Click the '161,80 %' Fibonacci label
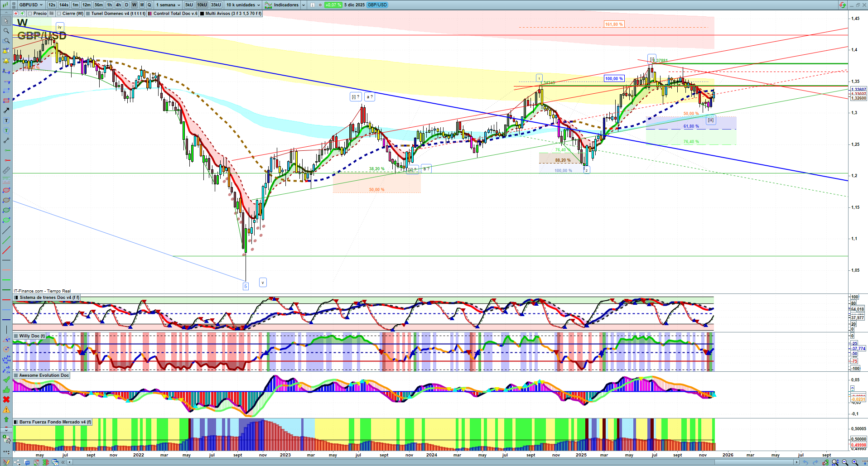This screenshot has width=868, height=466. tap(614, 24)
